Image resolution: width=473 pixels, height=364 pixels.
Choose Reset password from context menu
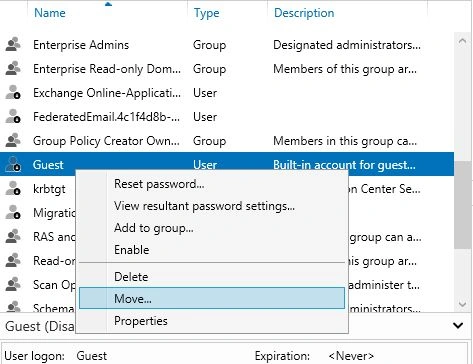(x=212, y=184)
